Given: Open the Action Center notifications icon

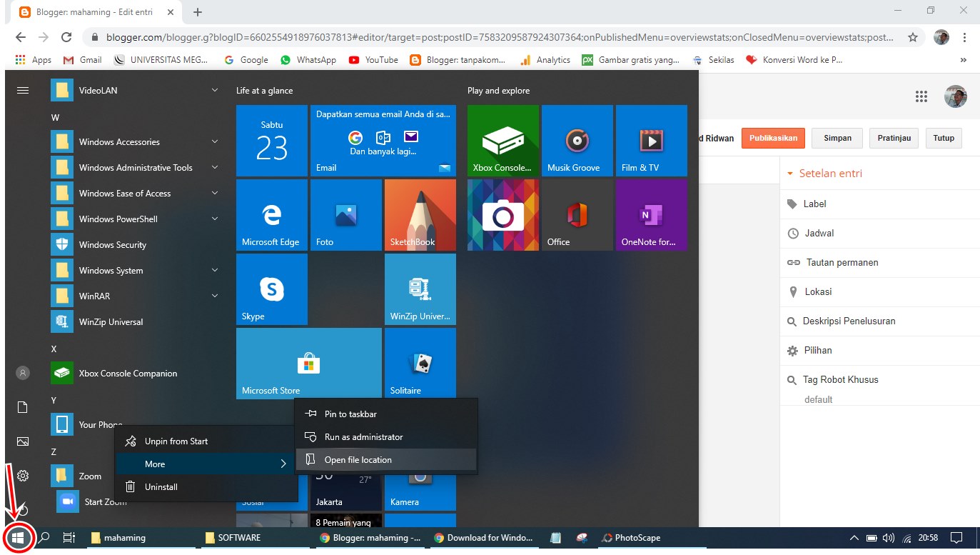Looking at the screenshot, I should click(957, 538).
